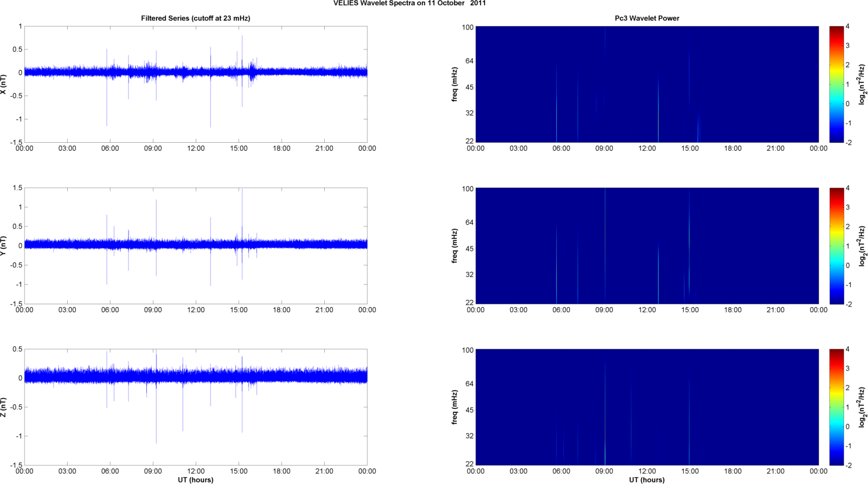This screenshot has width=868, height=484.
Task: Click the 09:00 tick under the Y series plot
Action: [x=153, y=310]
